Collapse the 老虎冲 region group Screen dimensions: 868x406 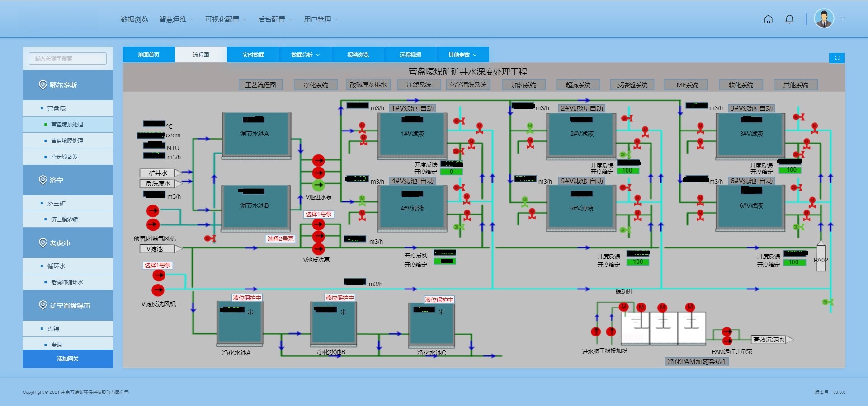[68, 243]
